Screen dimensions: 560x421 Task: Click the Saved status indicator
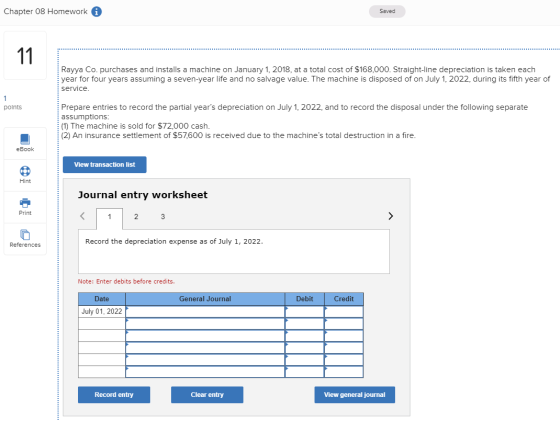pos(387,11)
